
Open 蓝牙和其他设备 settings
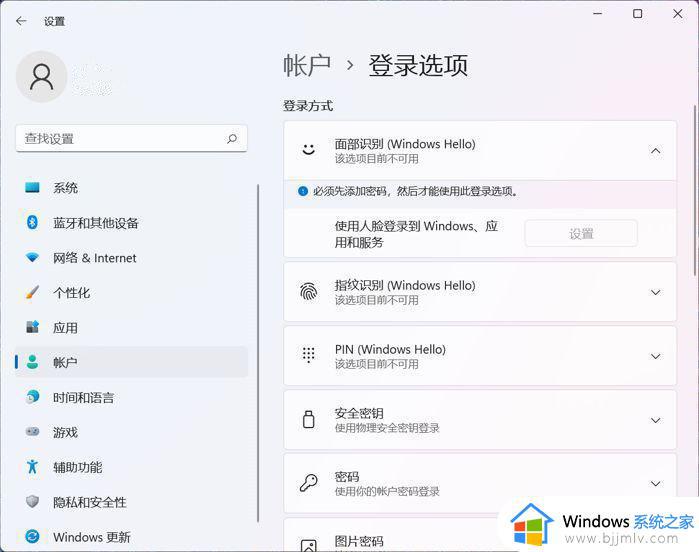tap(132, 222)
